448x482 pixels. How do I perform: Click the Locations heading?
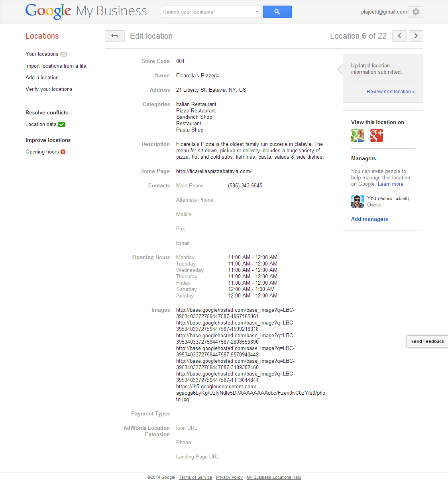point(42,36)
